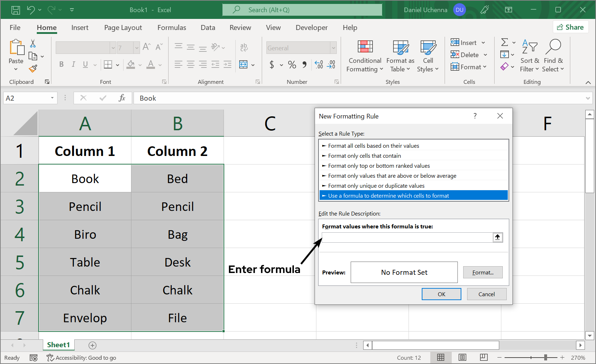Open the Number Format dropdown showing General
Image resolution: width=596 pixels, height=364 pixels.
(334, 48)
